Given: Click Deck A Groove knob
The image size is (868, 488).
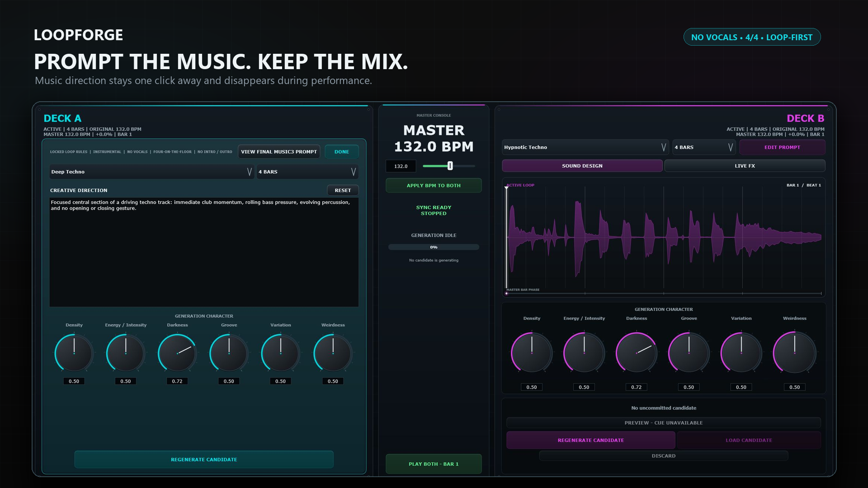Looking at the screenshot, I should point(229,353).
